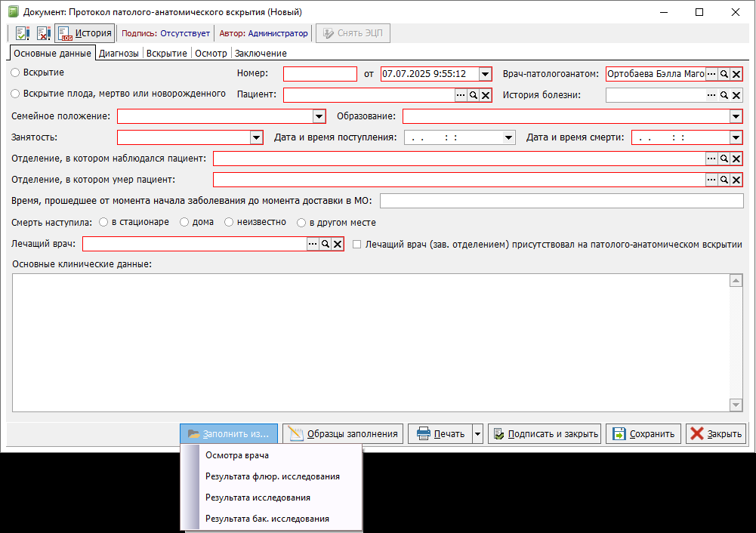Open the Печать dropdown arrow
Viewport: 756px width, 533px height.
[x=477, y=434]
